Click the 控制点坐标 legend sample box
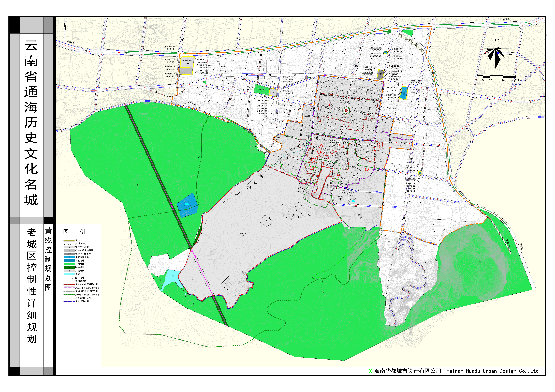This screenshot has height=392, width=555. (x=69, y=244)
